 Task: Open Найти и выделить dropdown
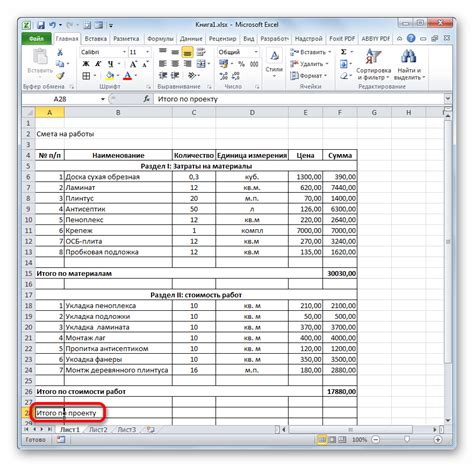click(x=409, y=65)
